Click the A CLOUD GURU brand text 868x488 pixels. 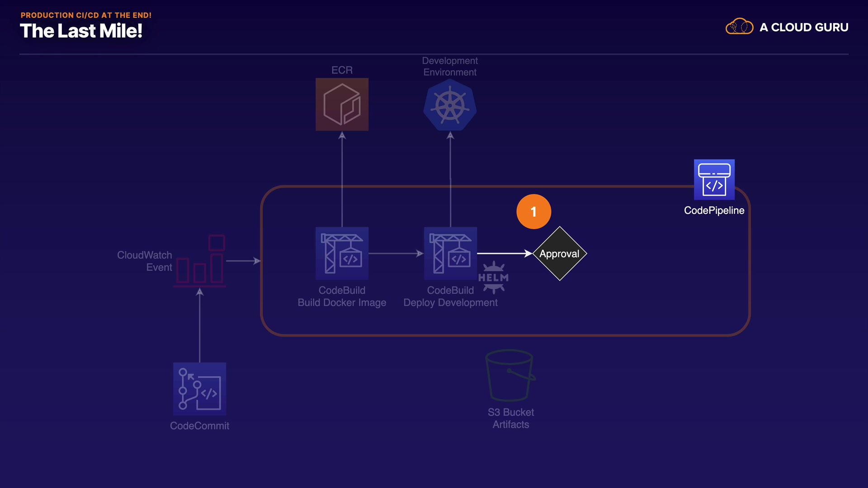(803, 27)
